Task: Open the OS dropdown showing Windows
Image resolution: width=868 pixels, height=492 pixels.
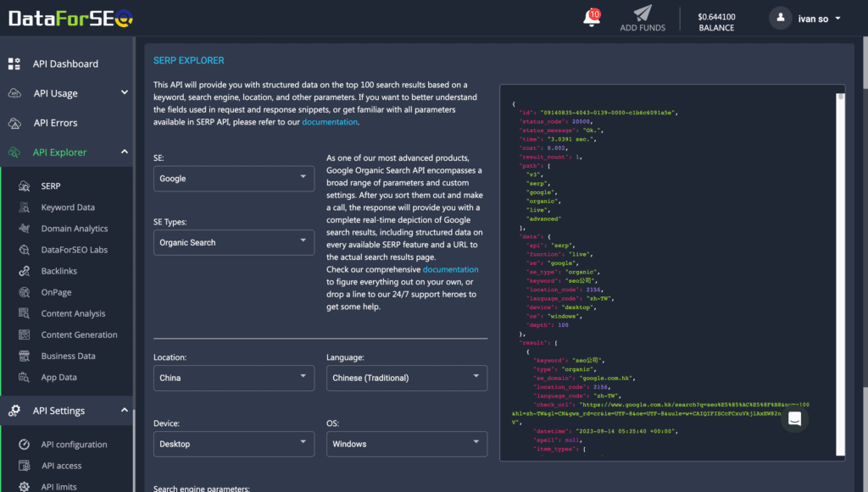Action: click(x=407, y=444)
